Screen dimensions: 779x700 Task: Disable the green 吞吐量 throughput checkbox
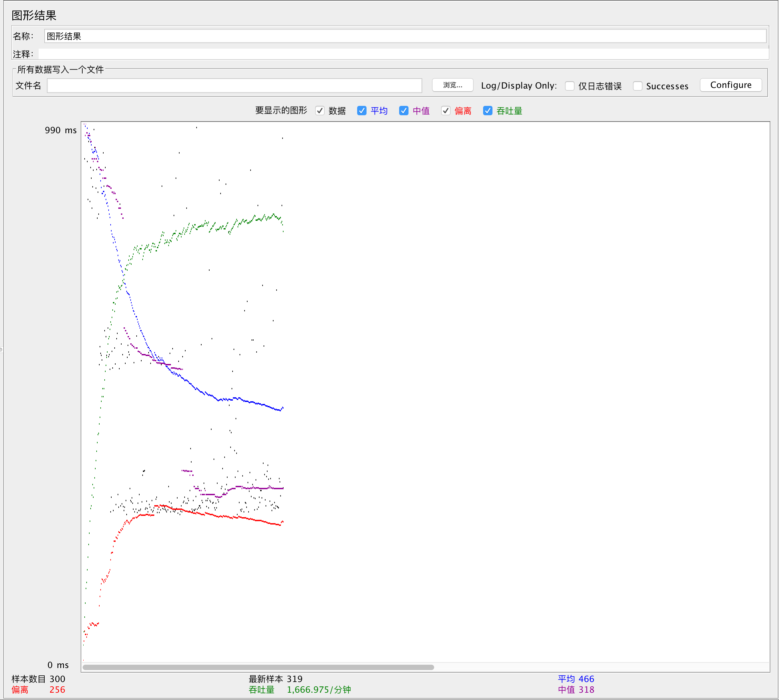487,111
